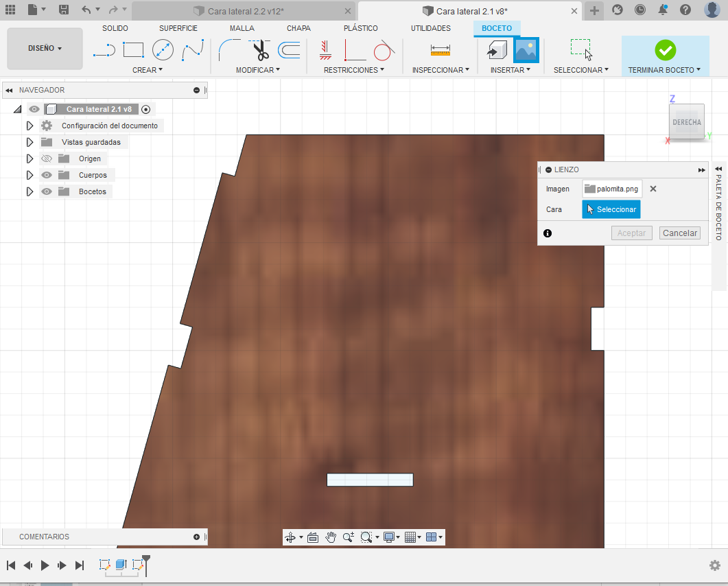This screenshot has height=586, width=728.
Task: Select the center diameter circle tool
Action: pyautogui.click(x=163, y=50)
